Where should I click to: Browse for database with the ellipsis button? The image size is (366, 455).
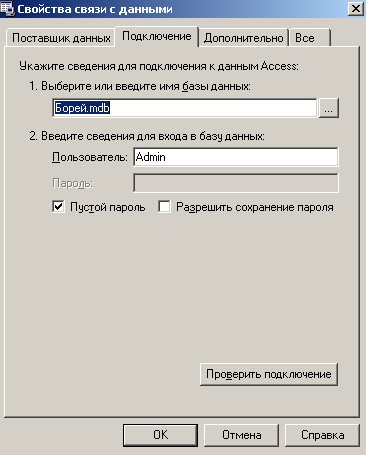(x=329, y=108)
